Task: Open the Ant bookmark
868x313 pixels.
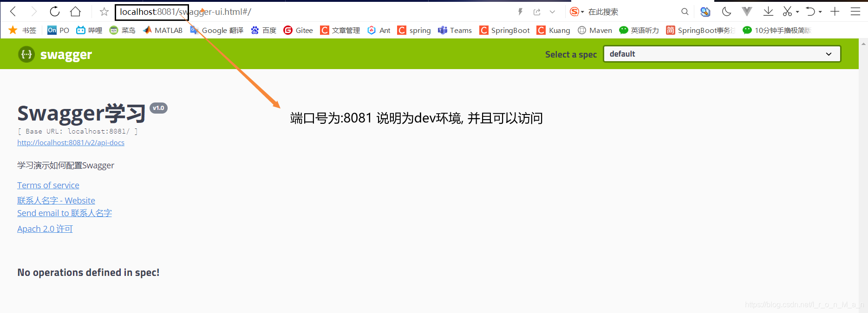Action: tap(379, 30)
